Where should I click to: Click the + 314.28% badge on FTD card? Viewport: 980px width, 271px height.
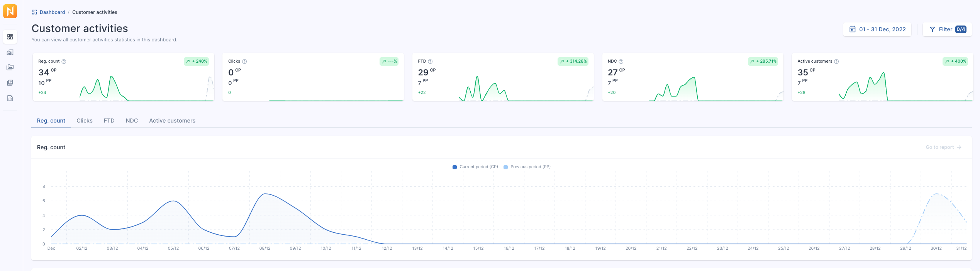(x=573, y=61)
